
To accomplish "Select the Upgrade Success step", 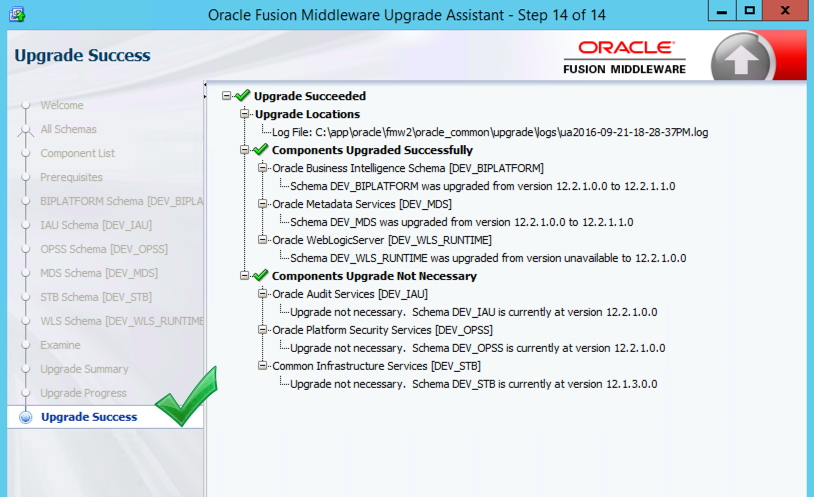I will (89, 417).
